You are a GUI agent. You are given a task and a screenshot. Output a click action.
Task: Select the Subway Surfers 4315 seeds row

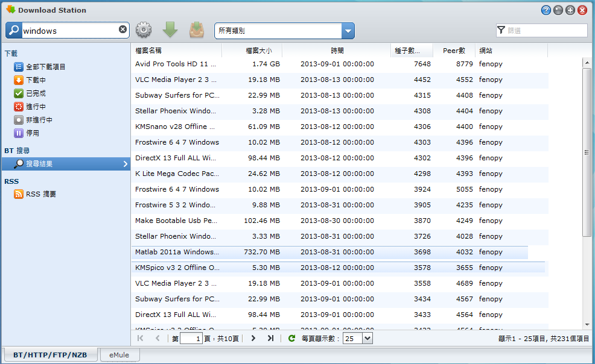coord(340,95)
